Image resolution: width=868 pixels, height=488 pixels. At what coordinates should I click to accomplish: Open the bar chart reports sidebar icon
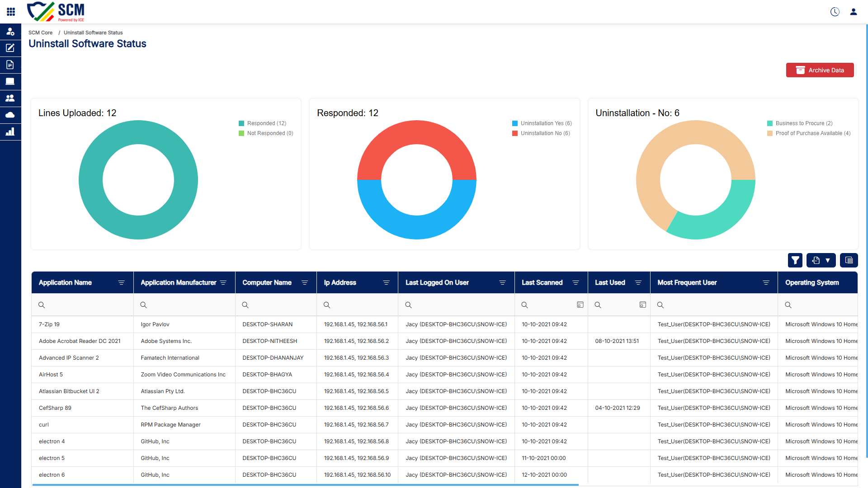coord(10,131)
